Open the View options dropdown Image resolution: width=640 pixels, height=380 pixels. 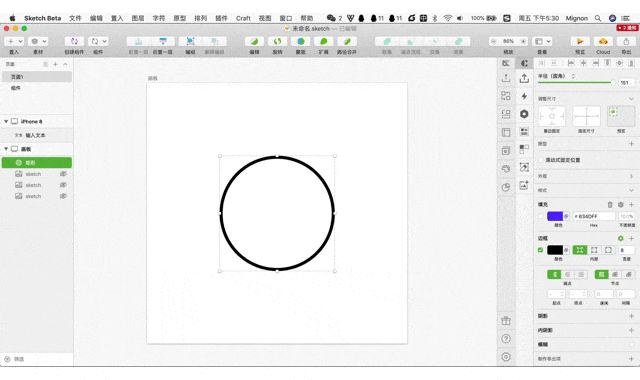(543, 41)
